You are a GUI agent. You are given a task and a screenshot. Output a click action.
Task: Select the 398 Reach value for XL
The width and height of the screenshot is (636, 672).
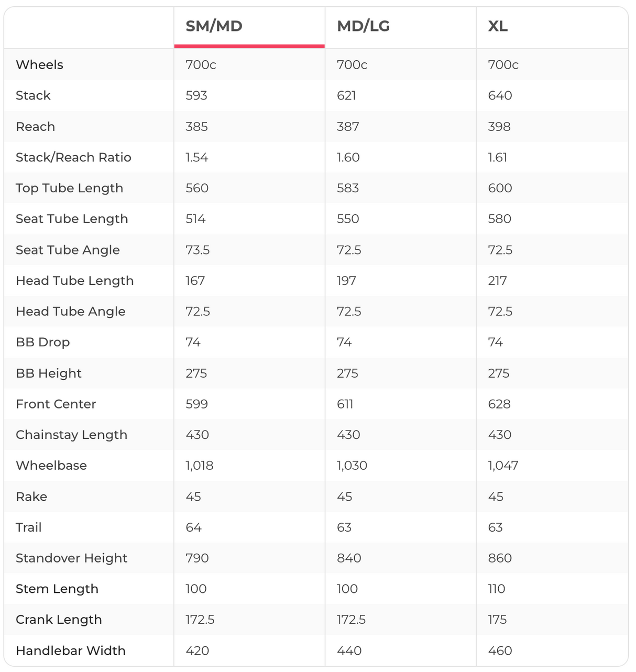499,127
